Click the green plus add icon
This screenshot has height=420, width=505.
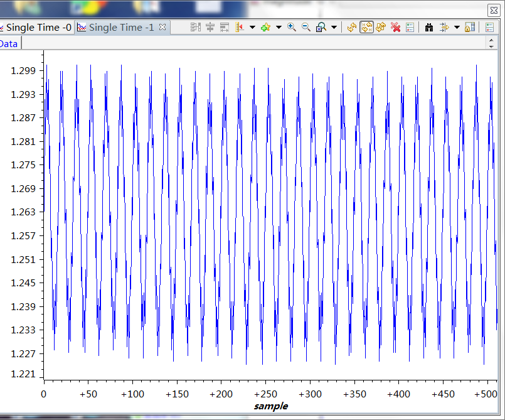pyautogui.click(x=265, y=27)
